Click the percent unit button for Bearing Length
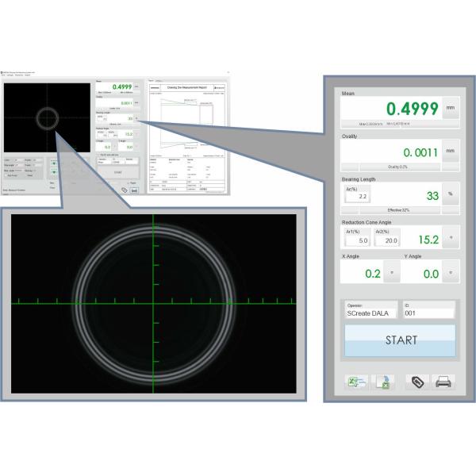The height and width of the screenshot is (476, 476). coord(450,194)
